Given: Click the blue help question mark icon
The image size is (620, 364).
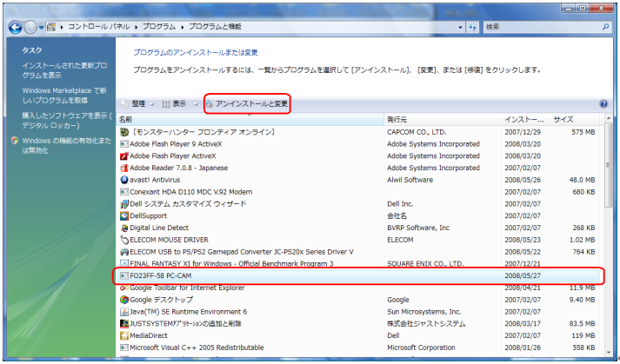Looking at the screenshot, I should pos(603,104).
